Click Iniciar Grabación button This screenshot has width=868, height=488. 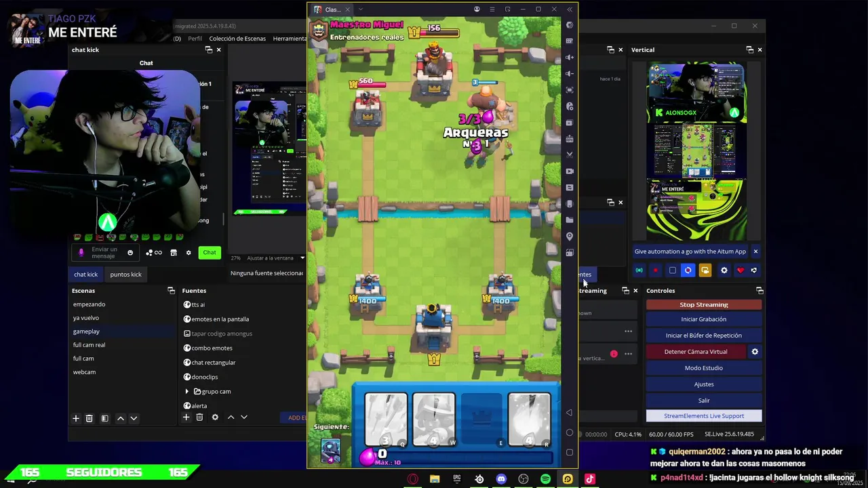[x=704, y=319]
